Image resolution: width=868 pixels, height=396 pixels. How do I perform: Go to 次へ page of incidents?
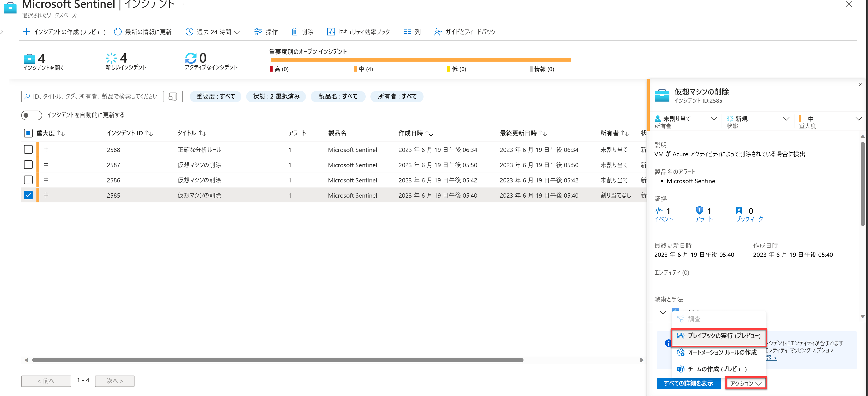point(115,381)
